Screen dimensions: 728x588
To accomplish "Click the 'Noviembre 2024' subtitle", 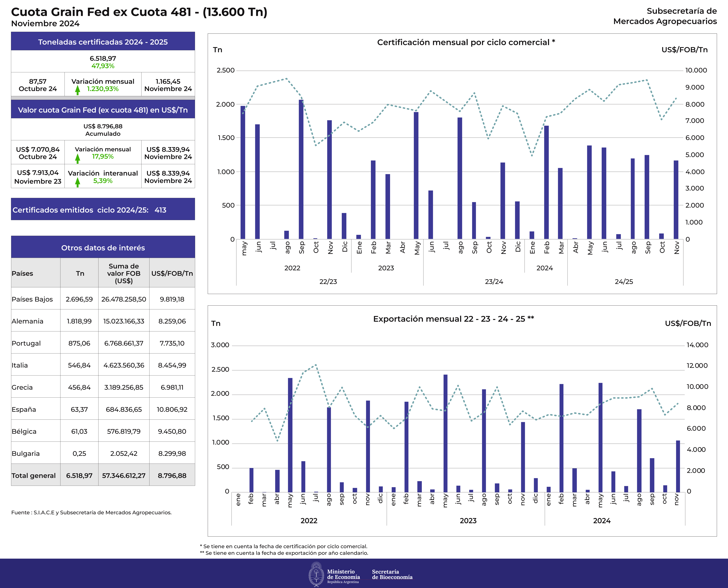I will point(45,23).
